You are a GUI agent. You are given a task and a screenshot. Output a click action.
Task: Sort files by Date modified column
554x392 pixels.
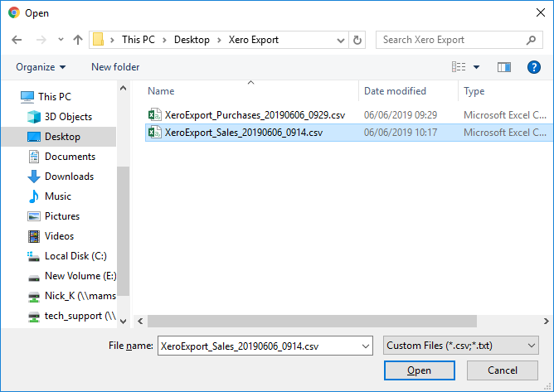[x=395, y=91]
